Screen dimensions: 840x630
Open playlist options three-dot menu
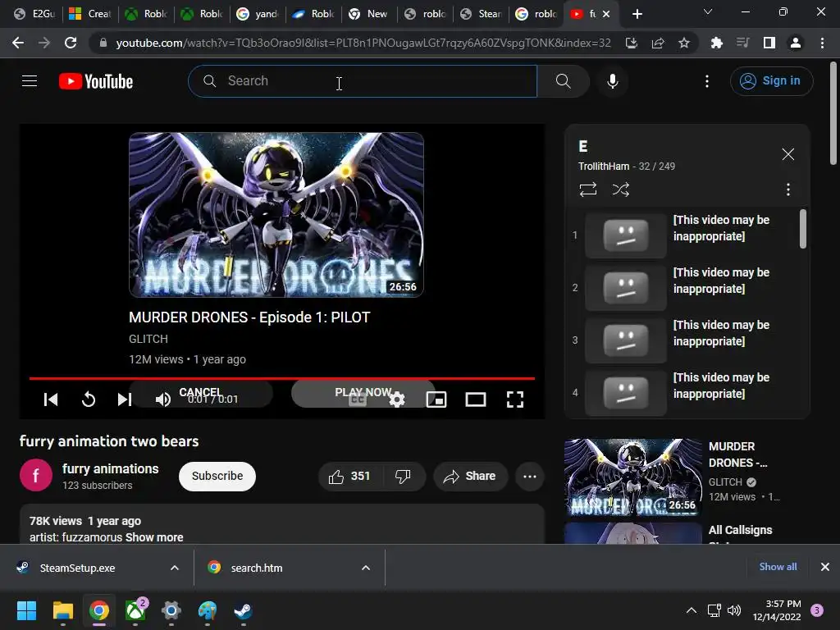(x=787, y=189)
